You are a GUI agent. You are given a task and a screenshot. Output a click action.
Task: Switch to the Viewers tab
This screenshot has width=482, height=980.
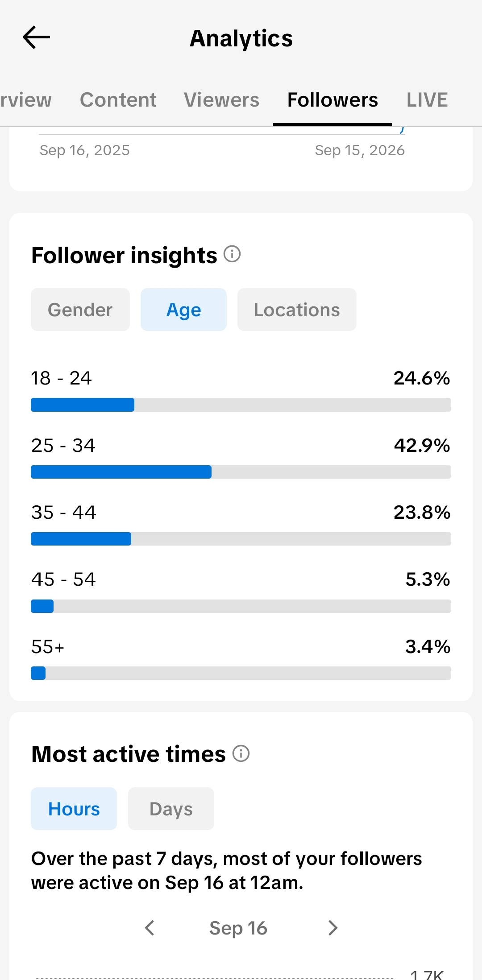[x=222, y=100]
